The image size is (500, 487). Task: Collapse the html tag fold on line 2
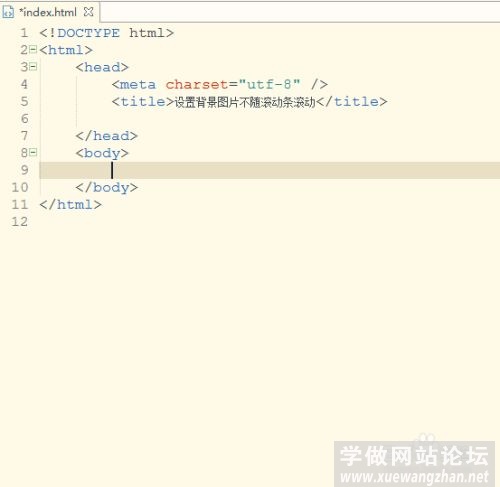click(x=33, y=49)
